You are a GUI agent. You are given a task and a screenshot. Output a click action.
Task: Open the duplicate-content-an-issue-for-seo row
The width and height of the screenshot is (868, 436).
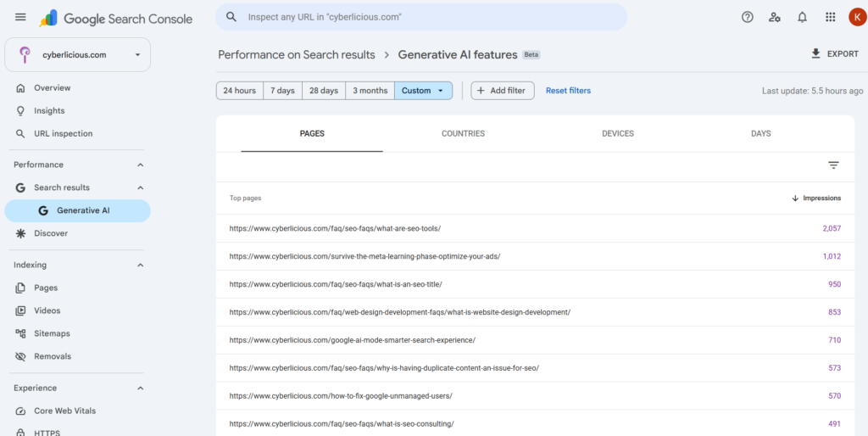(x=535, y=368)
